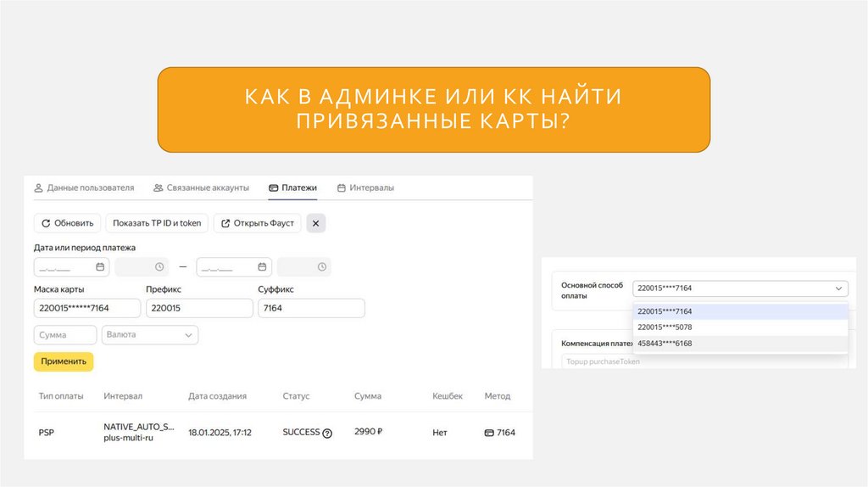
Task: Open the Интервалы tab
Action: (x=365, y=188)
